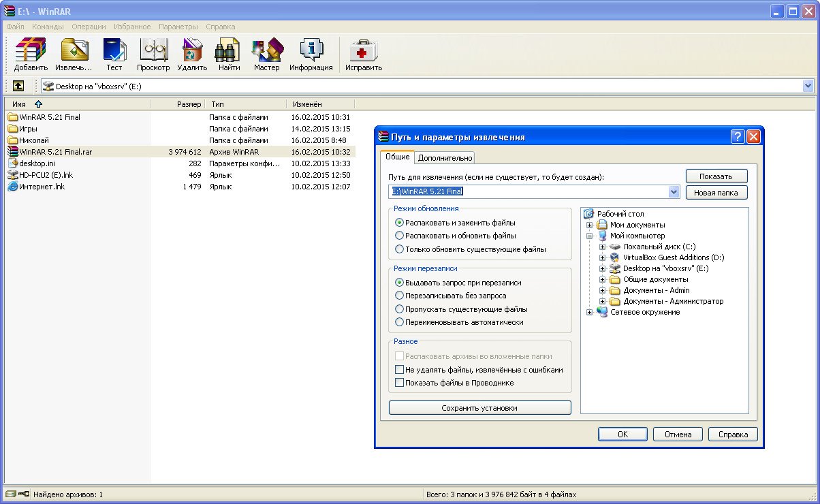Choose Перезаписывать без запроса option

click(400, 296)
